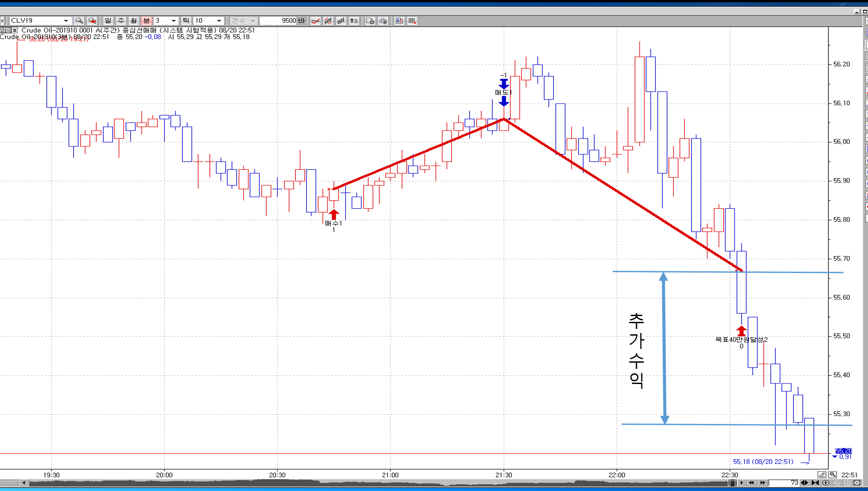This screenshot has height=491, width=868.
Task: Expand the tick count 10 dropdown
Action: [x=219, y=21]
